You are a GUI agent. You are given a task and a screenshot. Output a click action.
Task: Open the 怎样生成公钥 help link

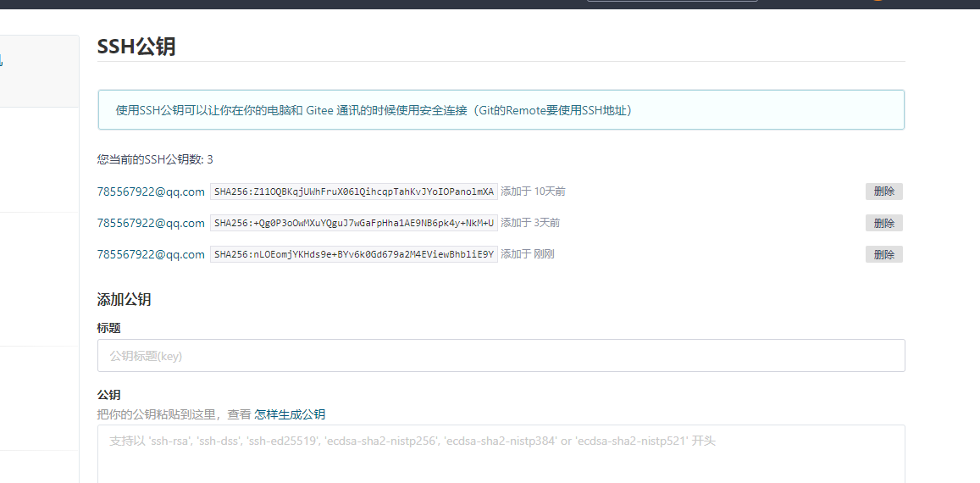point(290,414)
